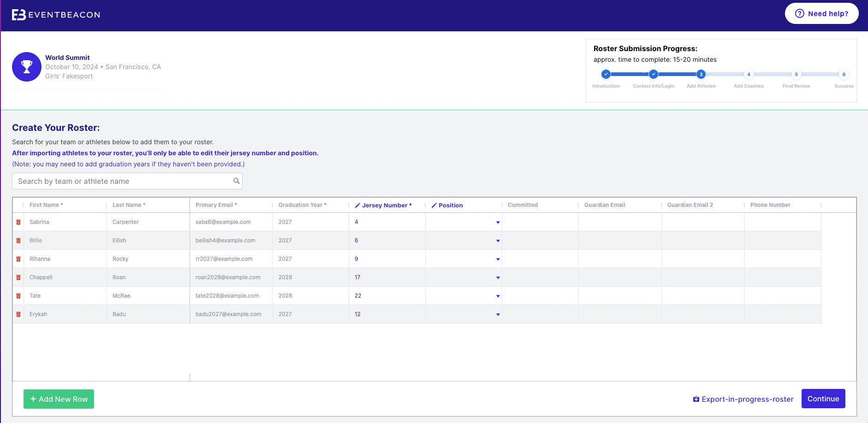
Task: Click the Carpenter last name cell
Action: click(148, 222)
